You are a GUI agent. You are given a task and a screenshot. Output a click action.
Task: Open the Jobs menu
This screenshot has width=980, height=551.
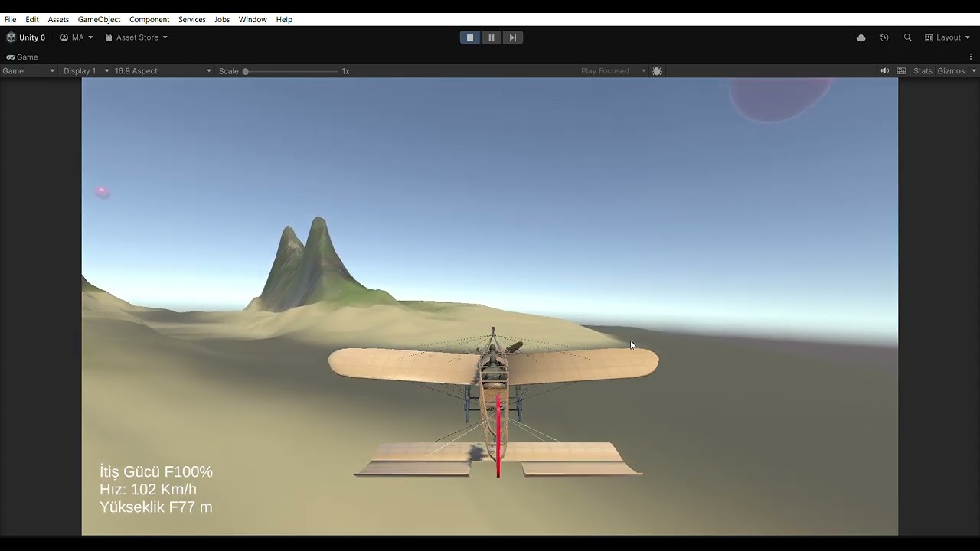(x=222, y=19)
